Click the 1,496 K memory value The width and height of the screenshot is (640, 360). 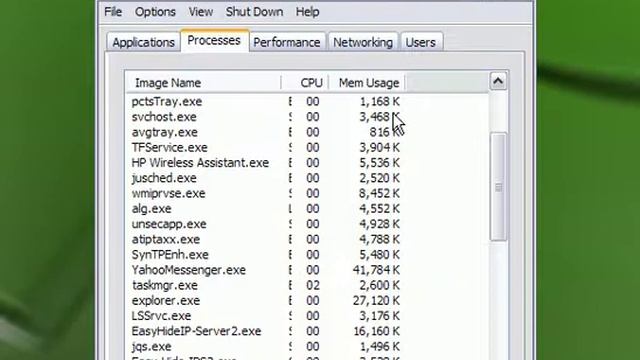tap(379, 347)
